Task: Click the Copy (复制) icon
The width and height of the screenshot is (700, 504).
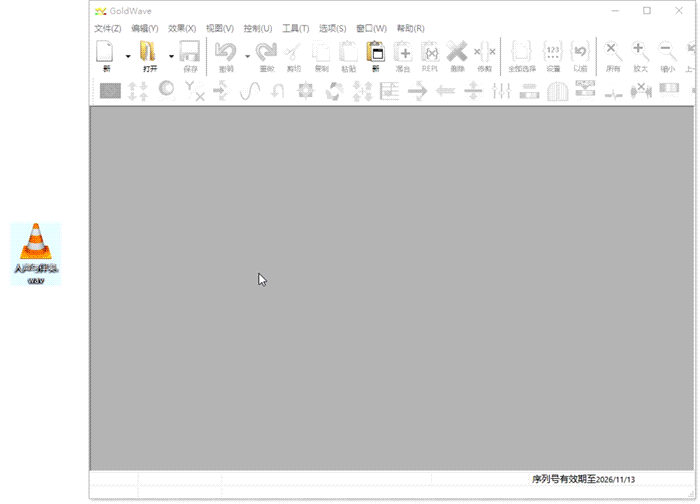Action: [321, 53]
